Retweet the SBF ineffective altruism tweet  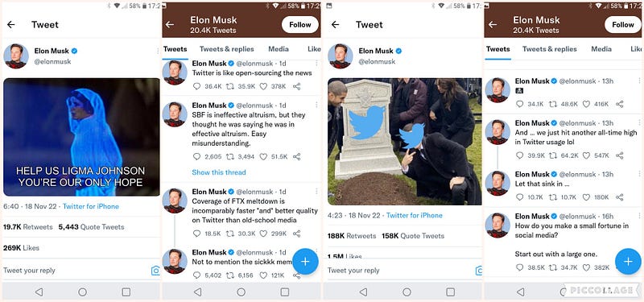(x=230, y=156)
